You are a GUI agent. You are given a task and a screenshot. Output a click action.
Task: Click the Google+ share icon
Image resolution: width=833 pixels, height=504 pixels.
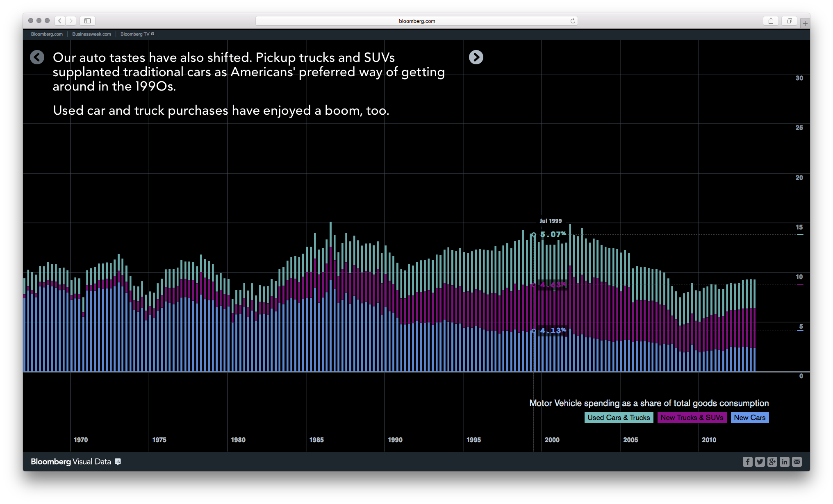tap(772, 462)
